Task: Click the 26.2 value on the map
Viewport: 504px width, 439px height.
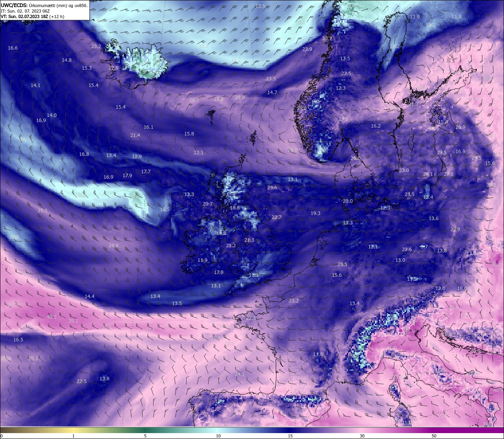Action: click(x=194, y=100)
